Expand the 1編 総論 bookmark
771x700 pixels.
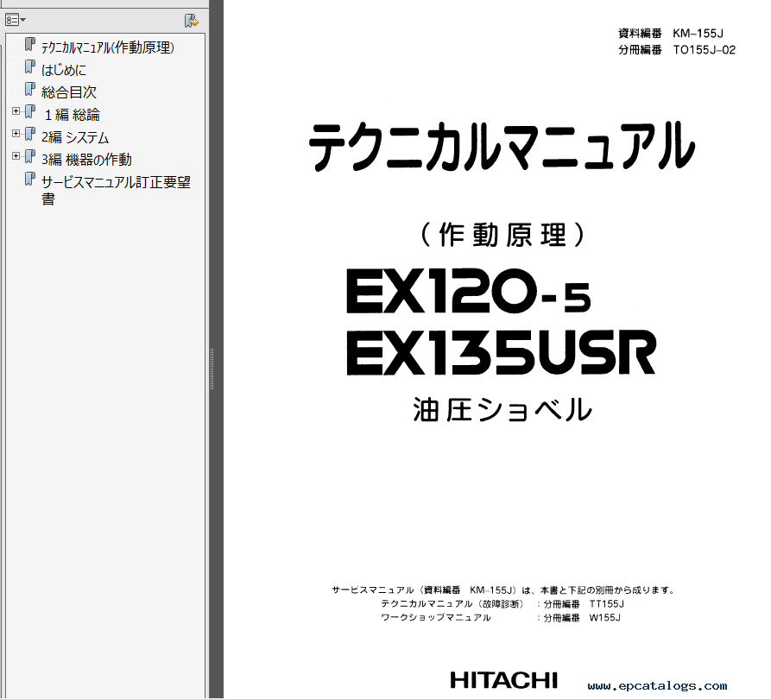(x=16, y=111)
